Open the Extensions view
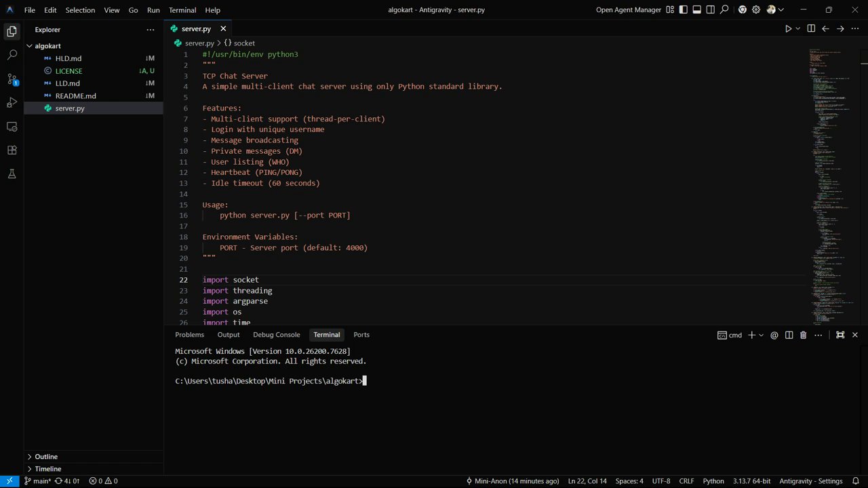The image size is (868, 488). [12, 150]
